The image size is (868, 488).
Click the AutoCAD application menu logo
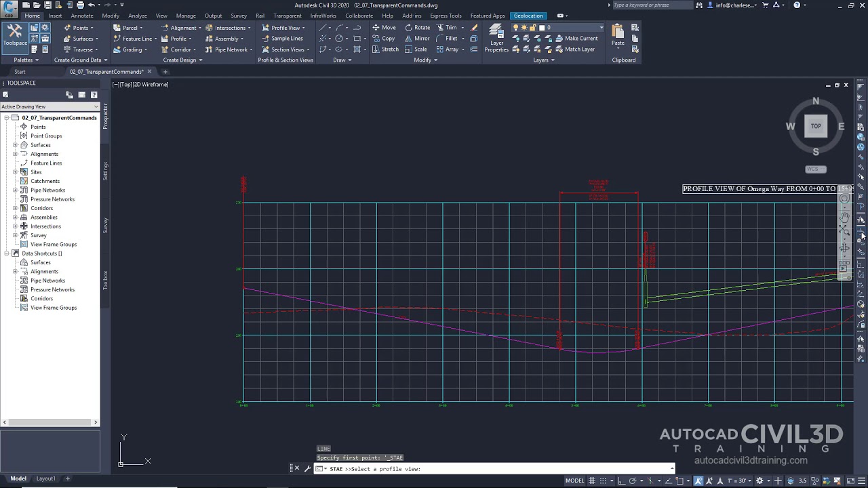pyautogui.click(x=9, y=8)
